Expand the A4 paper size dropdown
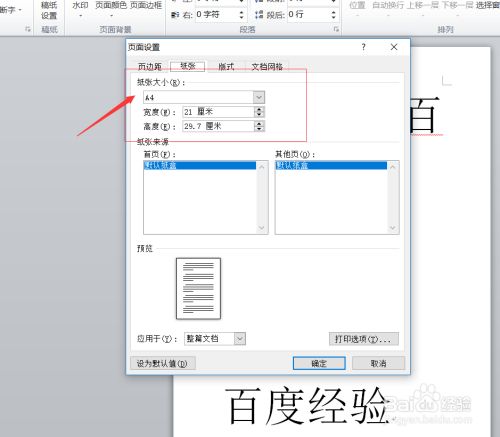This screenshot has width=500, height=437. [x=259, y=97]
